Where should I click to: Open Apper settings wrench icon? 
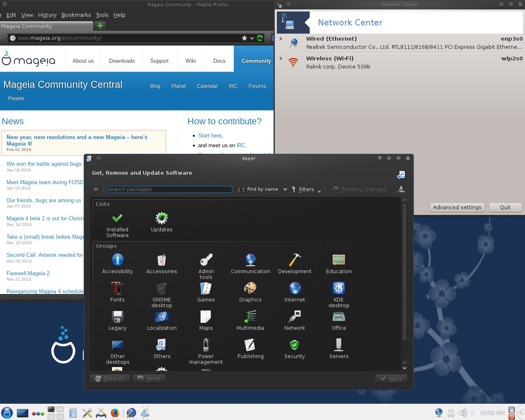(401, 189)
